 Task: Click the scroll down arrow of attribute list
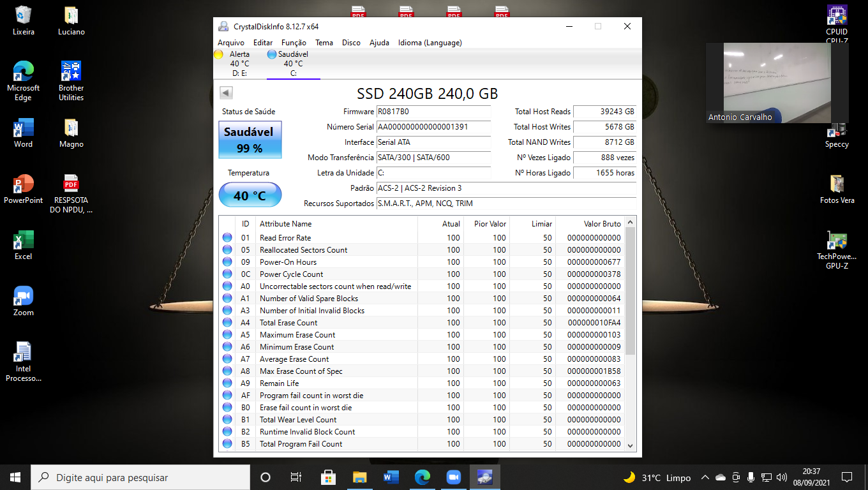click(x=630, y=446)
